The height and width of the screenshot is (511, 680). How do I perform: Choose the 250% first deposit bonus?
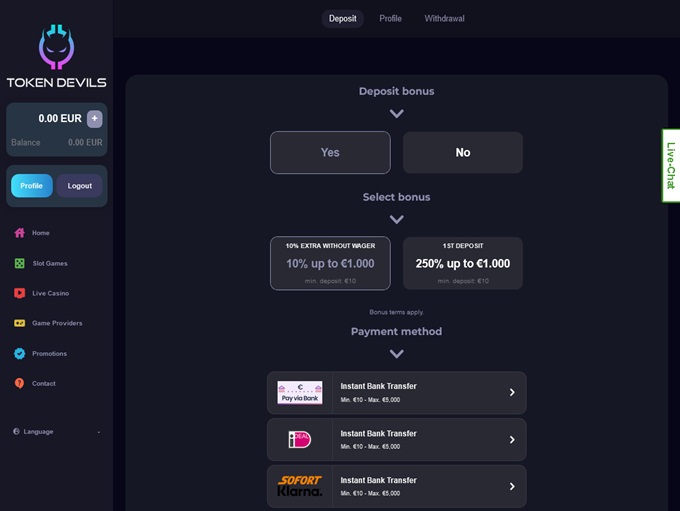462,264
